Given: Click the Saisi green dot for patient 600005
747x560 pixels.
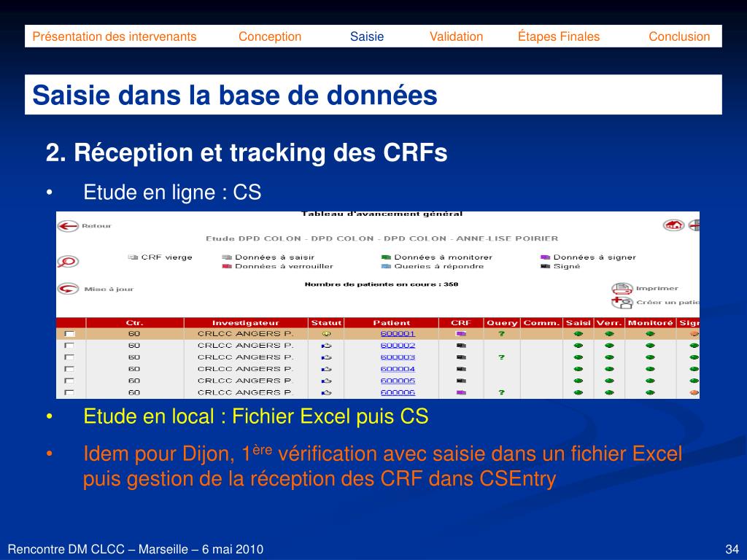Looking at the screenshot, I should pos(578,381).
